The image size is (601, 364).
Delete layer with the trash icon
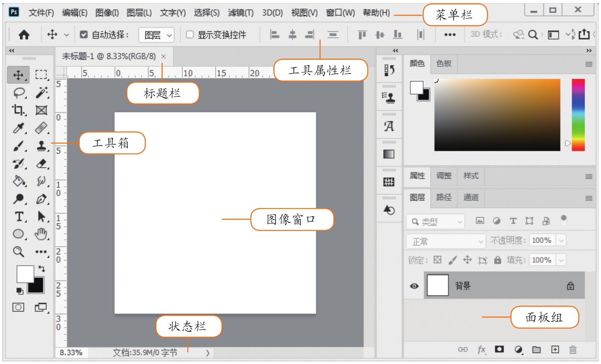click(x=573, y=349)
